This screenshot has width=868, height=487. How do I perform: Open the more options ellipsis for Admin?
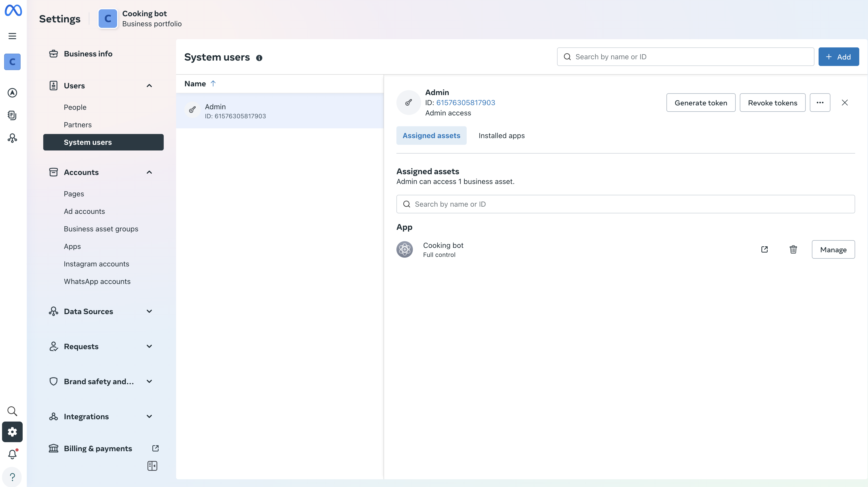pyautogui.click(x=820, y=103)
